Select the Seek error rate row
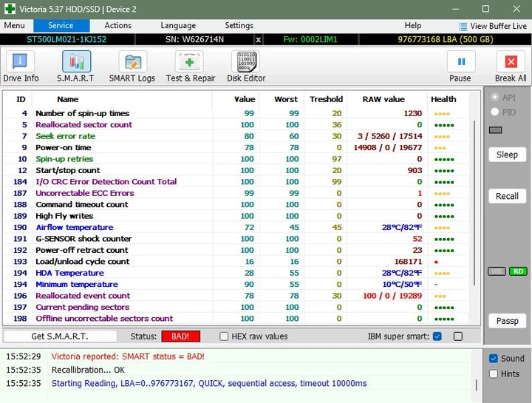Viewport: 532px width, 403px height. coord(237,136)
